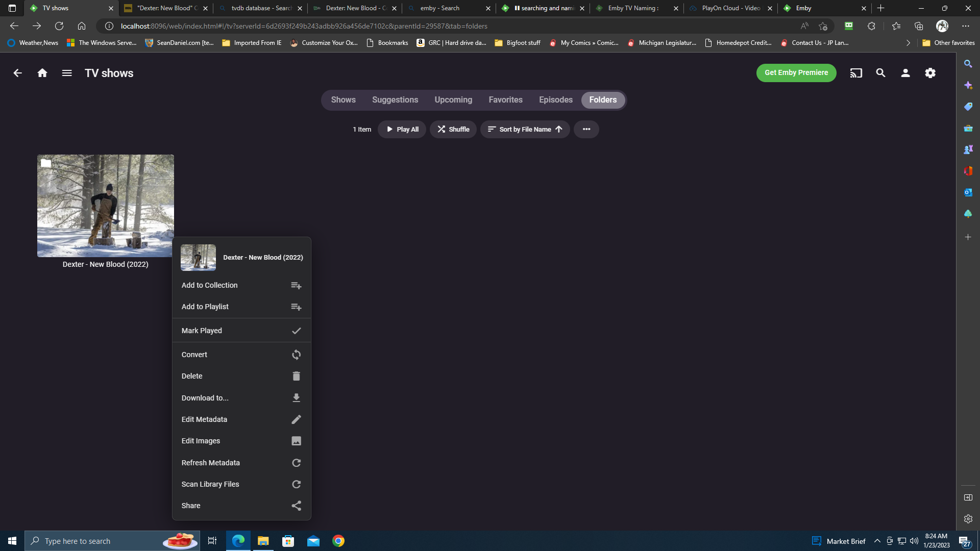Click the Windows taskbar search field
Image resolution: width=980 pixels, height=551 pixels.
click(102, 541)
